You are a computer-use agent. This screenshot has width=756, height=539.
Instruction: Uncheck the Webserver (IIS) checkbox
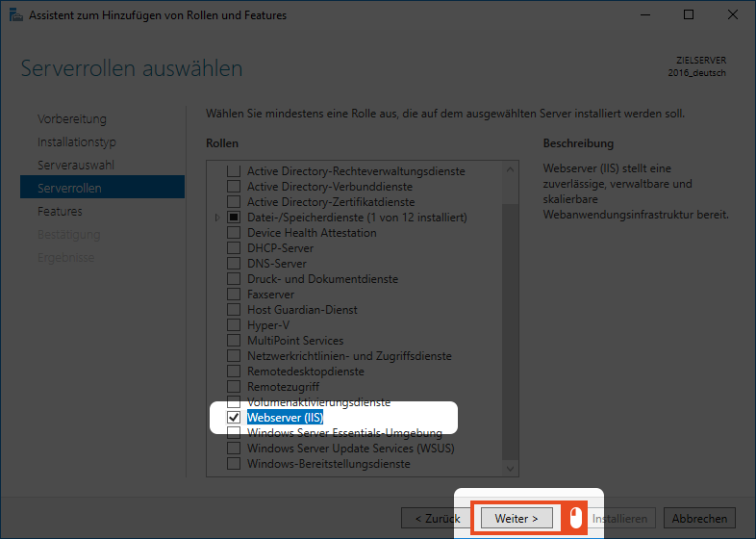click(234, 418)
